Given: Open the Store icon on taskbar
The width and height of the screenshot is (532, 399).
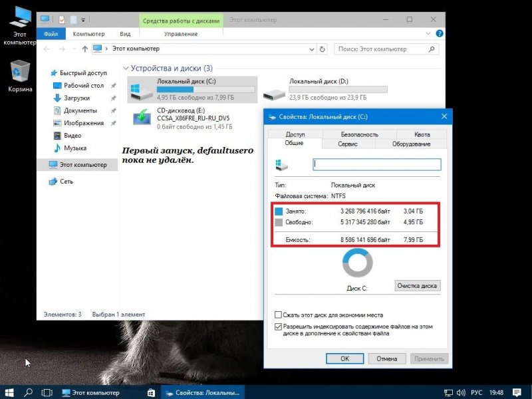Looking at the screenshot, I should (x=152, y=392).
